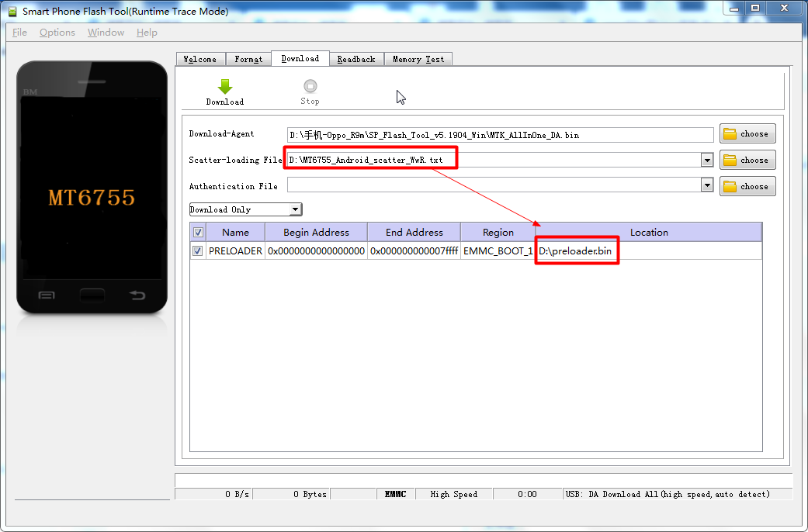808x532 pixels.
Task: Click the Begin Address column header
Action: point(316,233)
